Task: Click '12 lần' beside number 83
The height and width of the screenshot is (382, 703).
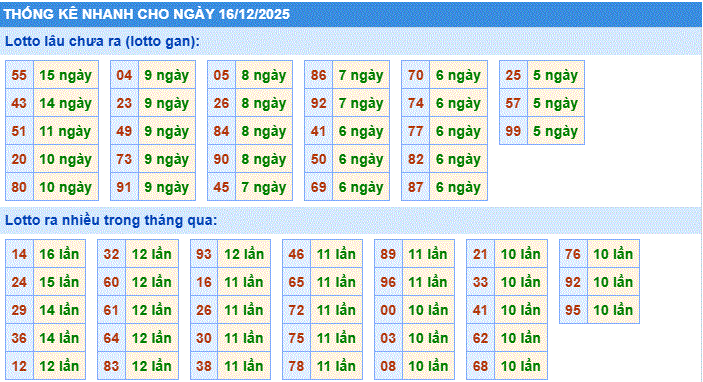Action: pos(152,365)
